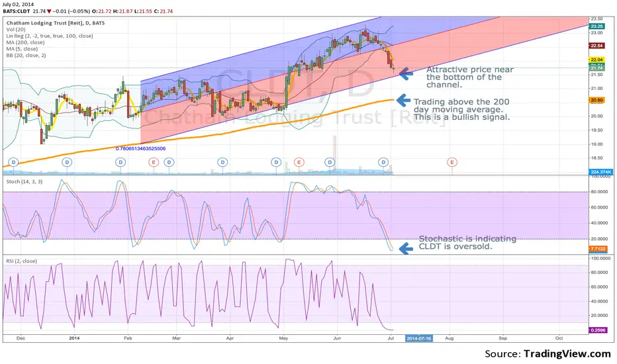Click the Dec label on the time axis
Screen dimensions: 617x364
21,338
